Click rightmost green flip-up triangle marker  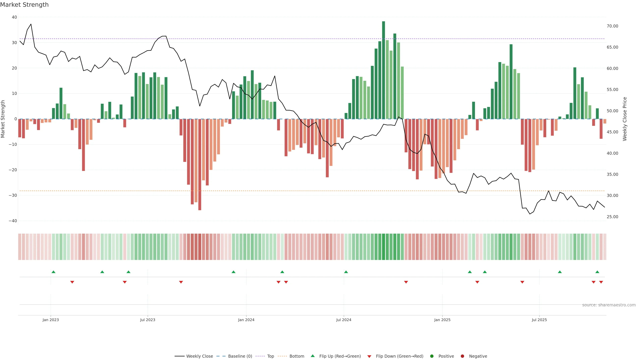click(x=597, y=272)
